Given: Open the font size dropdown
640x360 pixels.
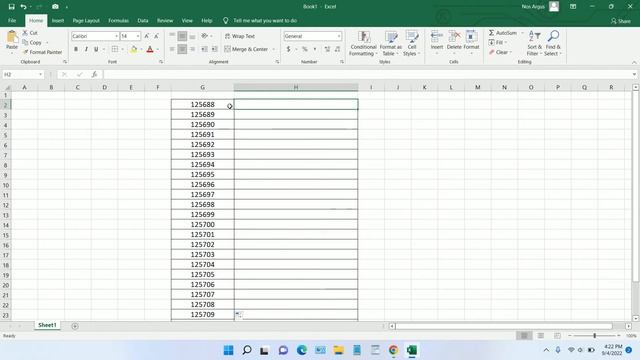Looking at the screenshot, I should tap(138, 36).
